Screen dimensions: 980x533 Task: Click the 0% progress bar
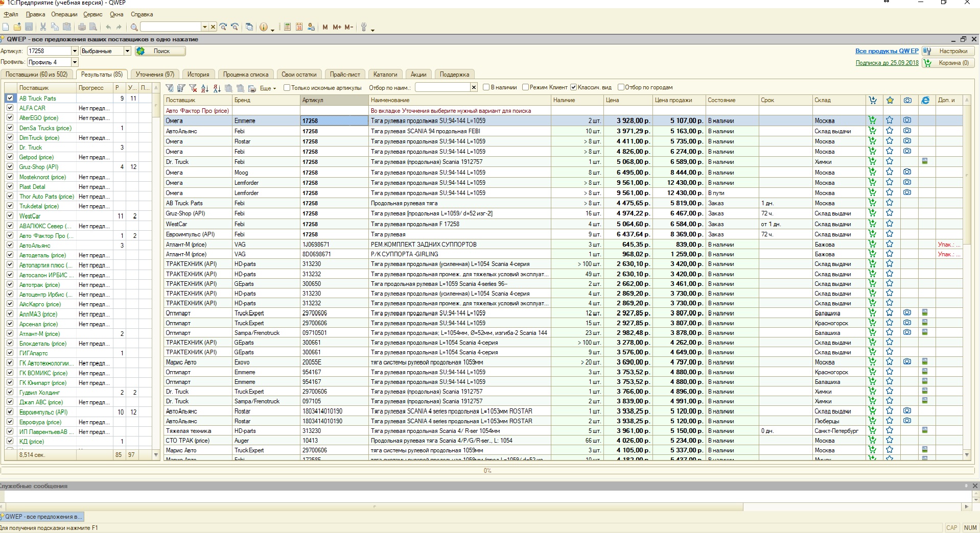coord(487,471)
